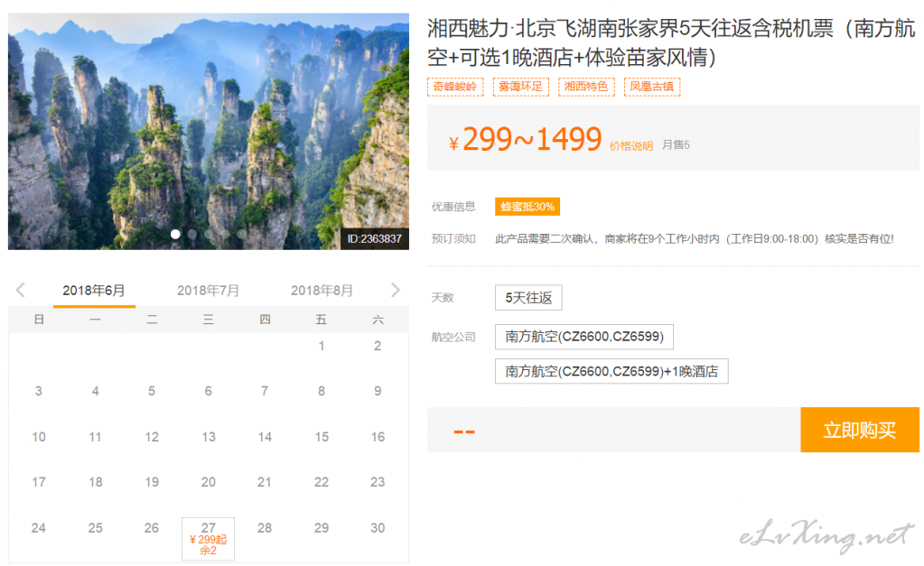Click calendar date 2
The height and width of the screenshot is (566, 924).
(x=378, y=346)
